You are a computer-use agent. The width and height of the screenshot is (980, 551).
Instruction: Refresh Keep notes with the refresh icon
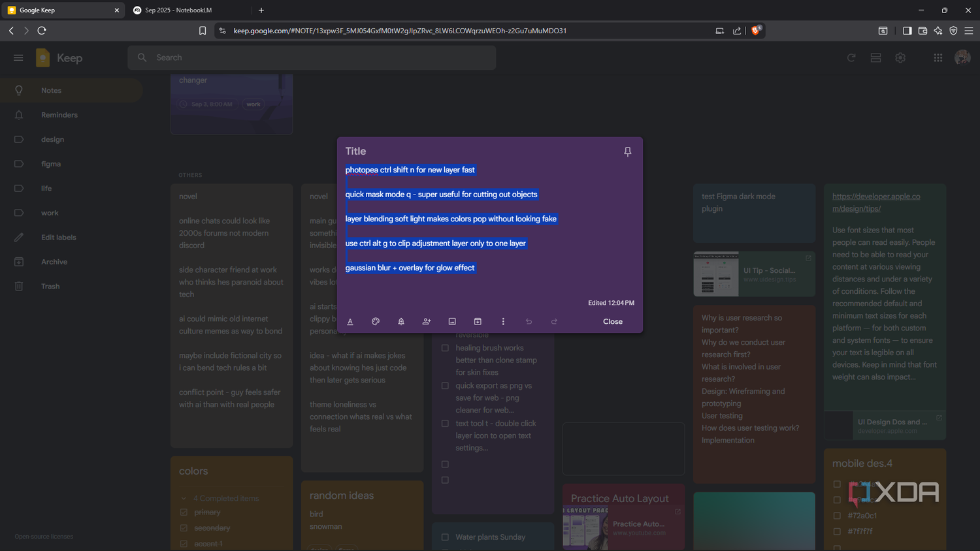coord(851,57)
